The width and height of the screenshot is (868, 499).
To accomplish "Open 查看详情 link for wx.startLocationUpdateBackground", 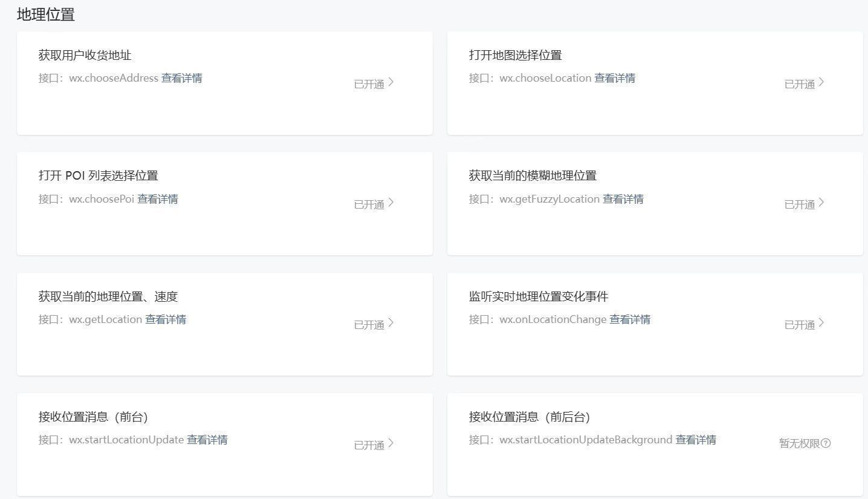I will (696, 440).
